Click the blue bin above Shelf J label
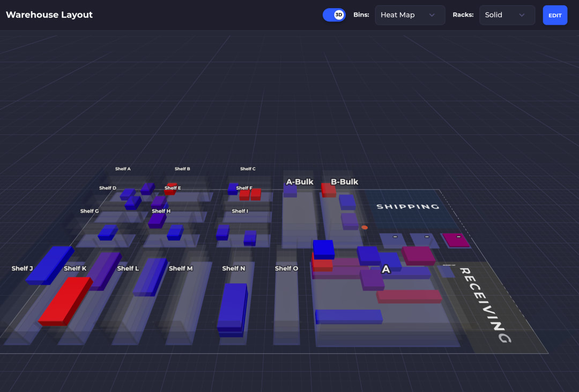Image resolution: width=579 pixels, height=392 pixels. 50,265
